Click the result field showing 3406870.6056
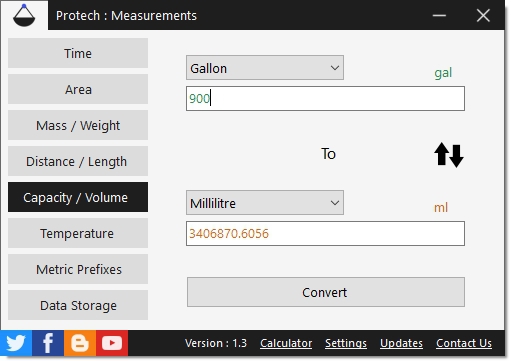Screen dimensions: 511x361 [x=325, y=234]
